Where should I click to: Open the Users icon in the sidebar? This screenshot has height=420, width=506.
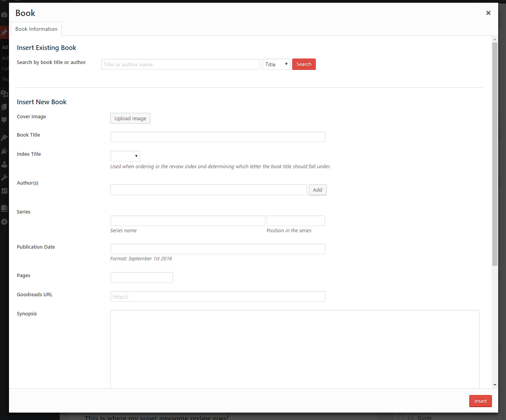[x=4, y=164]
